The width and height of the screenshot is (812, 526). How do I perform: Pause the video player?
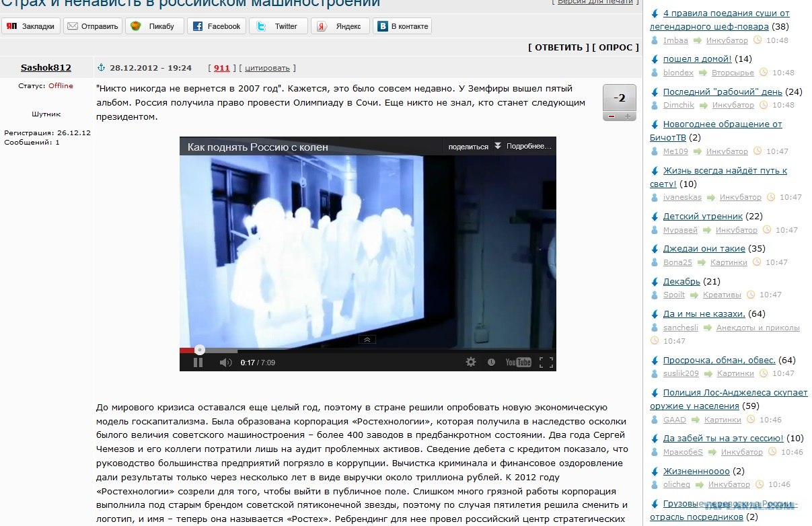[x=198, y=363]
